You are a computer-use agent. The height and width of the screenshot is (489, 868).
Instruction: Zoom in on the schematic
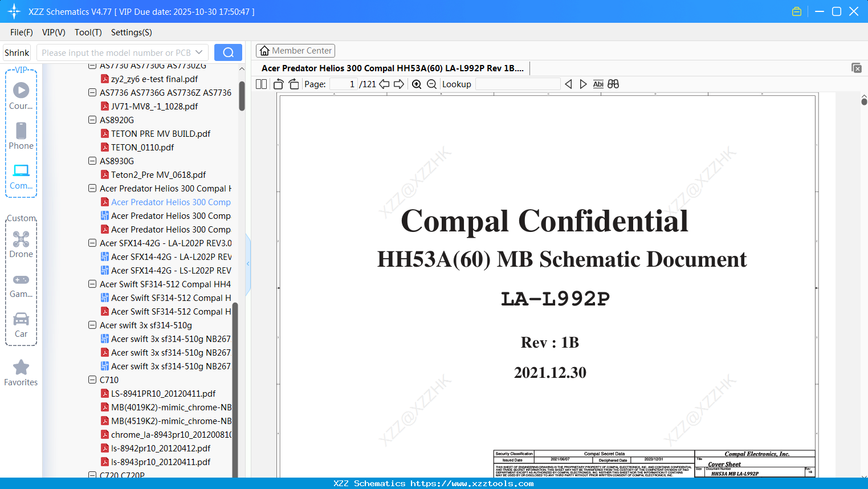tap(417, 84)
